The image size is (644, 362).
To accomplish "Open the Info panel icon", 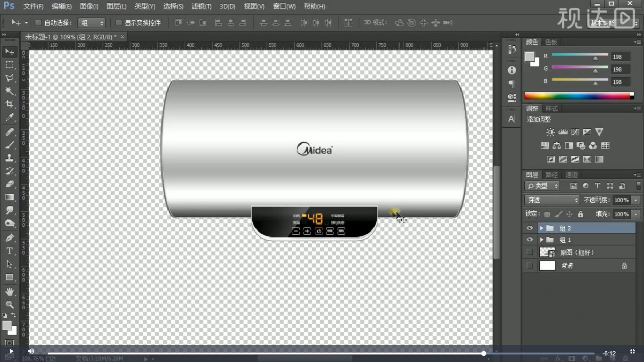I will (x=512, y=70).
